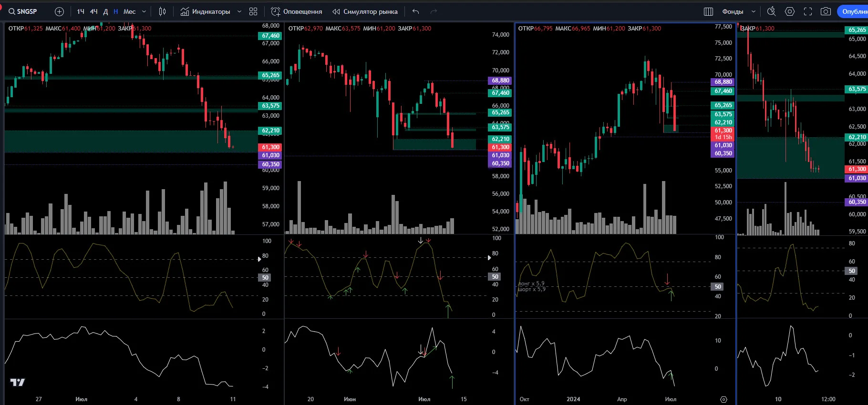Click the 2024 date label on third chart axis
Screen dimensions: 868x405
click(573, 399)
